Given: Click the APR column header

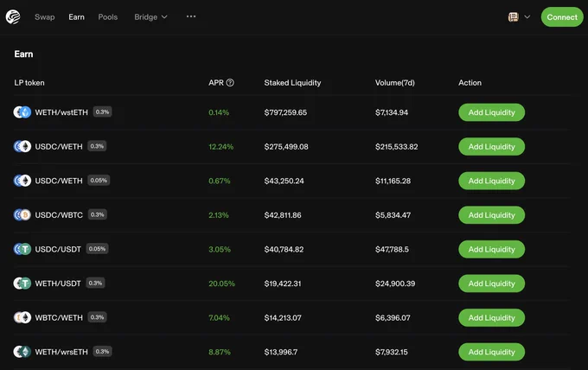Looking at the screenshot, I should (216, 83).
